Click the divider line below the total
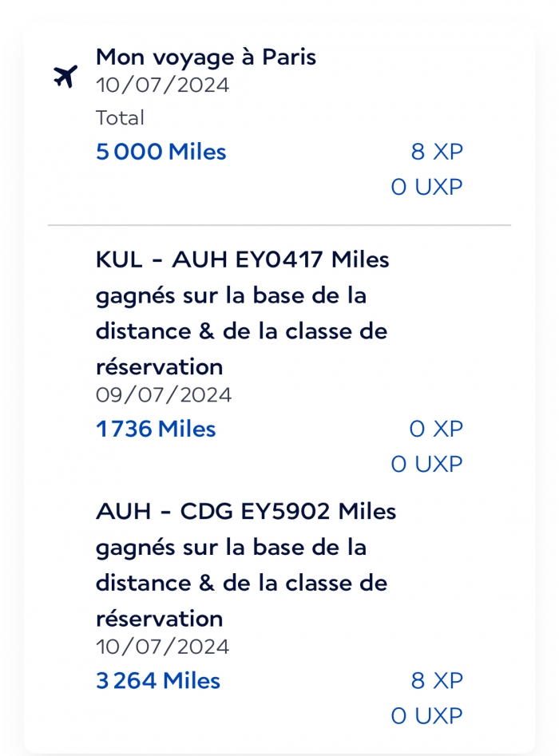This screenshot has width=559, height=756. point(279,225)
